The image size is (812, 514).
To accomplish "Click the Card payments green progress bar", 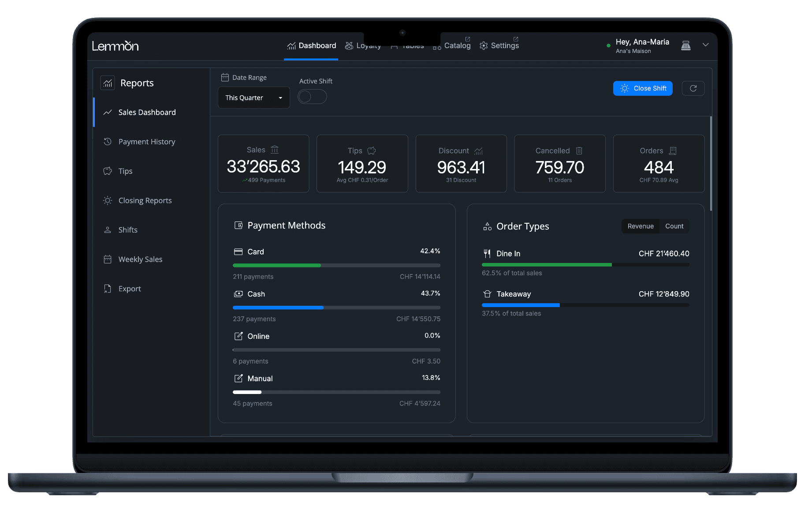I will (x=277, y=266).
